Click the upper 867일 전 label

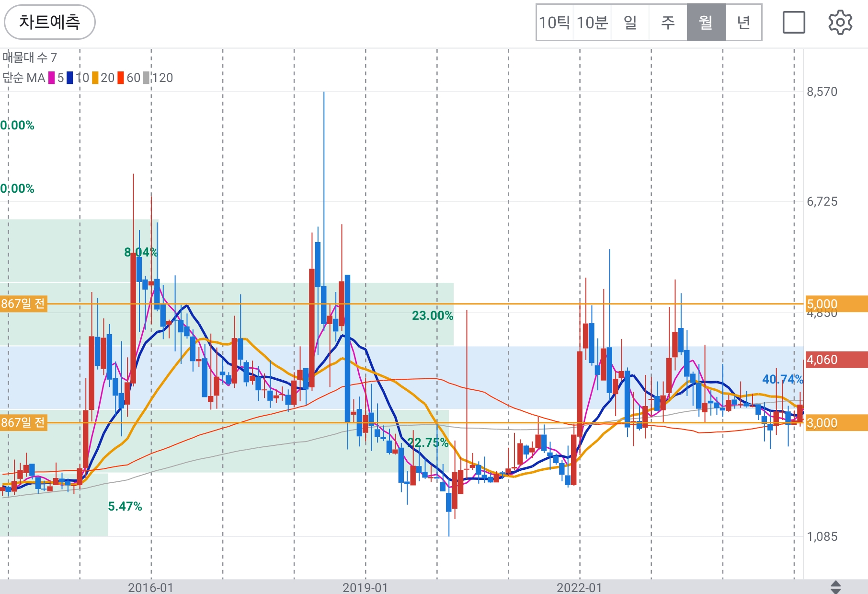[23, 303]
